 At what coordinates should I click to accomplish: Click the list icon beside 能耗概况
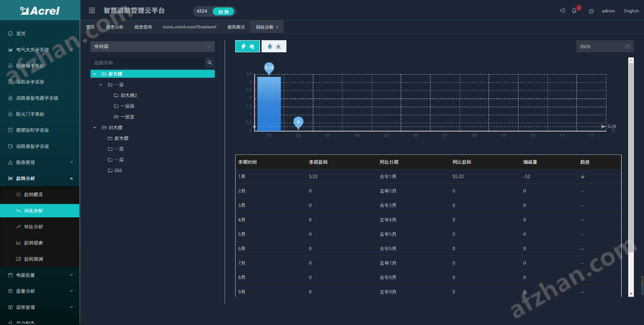click(x=18, y=194)
